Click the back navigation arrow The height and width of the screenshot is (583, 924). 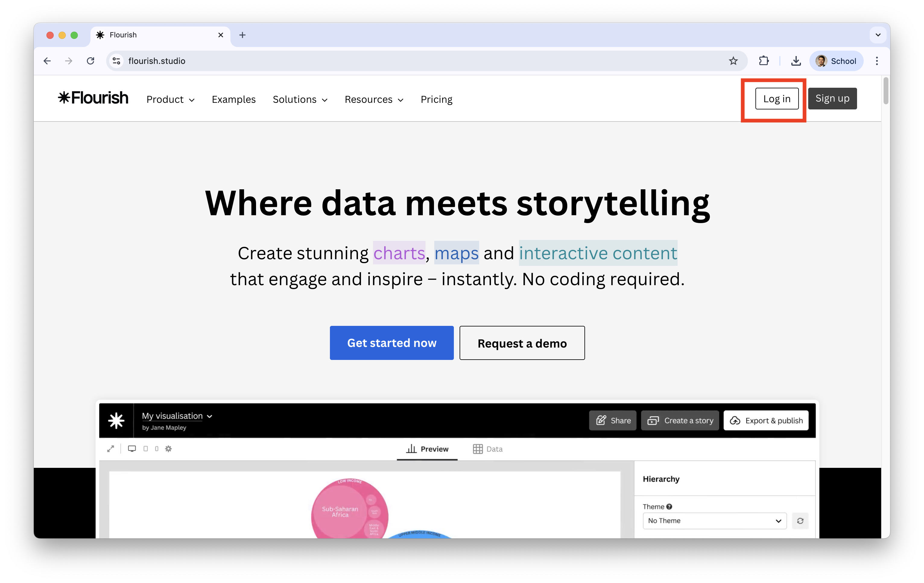tap(47, 61)
